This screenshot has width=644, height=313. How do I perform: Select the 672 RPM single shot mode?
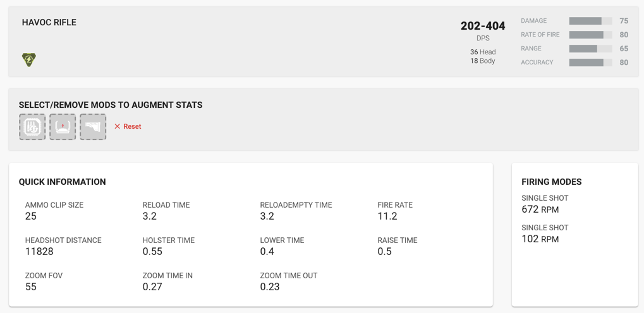[540, 210]
